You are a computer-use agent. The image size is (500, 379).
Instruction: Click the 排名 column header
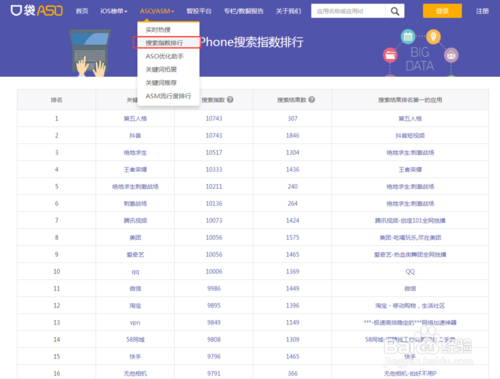coord(57,100)
